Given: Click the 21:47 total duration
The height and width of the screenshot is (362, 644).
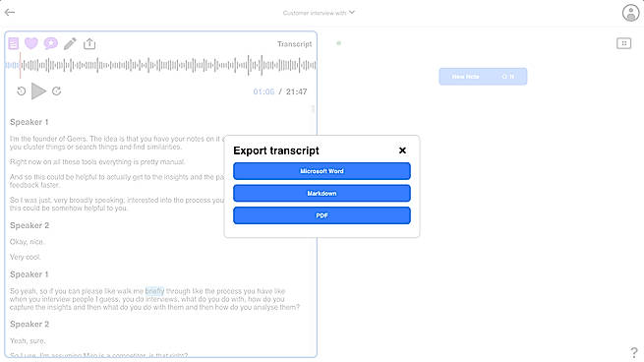Looking at the screenshot, I should coord(297,91).
